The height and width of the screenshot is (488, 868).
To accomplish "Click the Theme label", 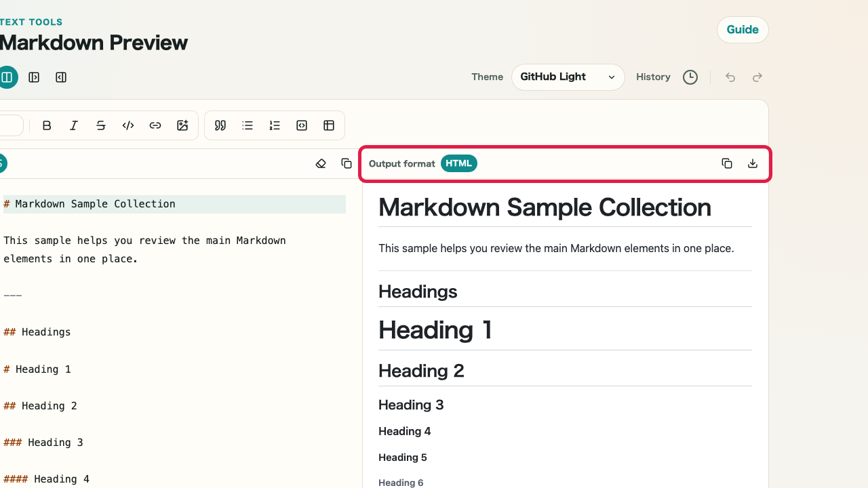I will 488,77.
